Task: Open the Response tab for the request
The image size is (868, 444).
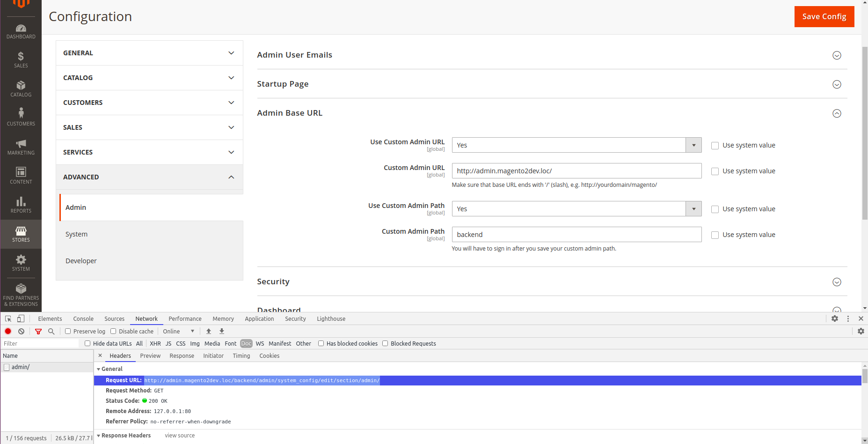Action: pos(182,355)
